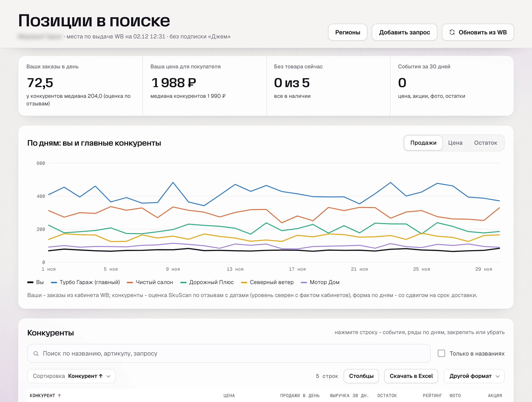Open the Сортировка Конкурент dropdown
The height and width of the screenshot is (402, 532).
pyautogui.click(x=71, y=376)
